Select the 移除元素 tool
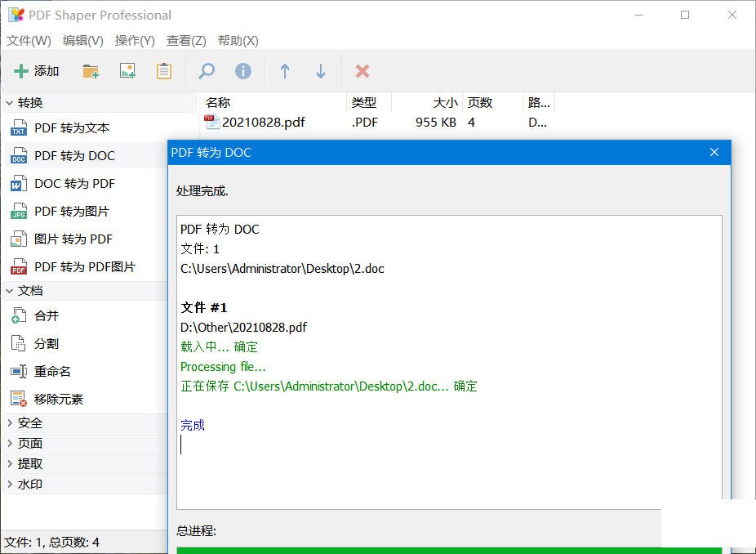Screen dimensions: 756x554 [x=87, y=399]
